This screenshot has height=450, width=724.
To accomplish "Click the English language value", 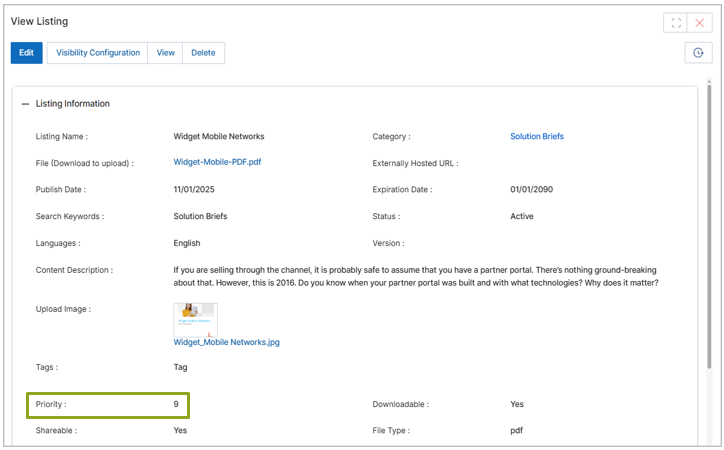I will (x=187, y=243).
